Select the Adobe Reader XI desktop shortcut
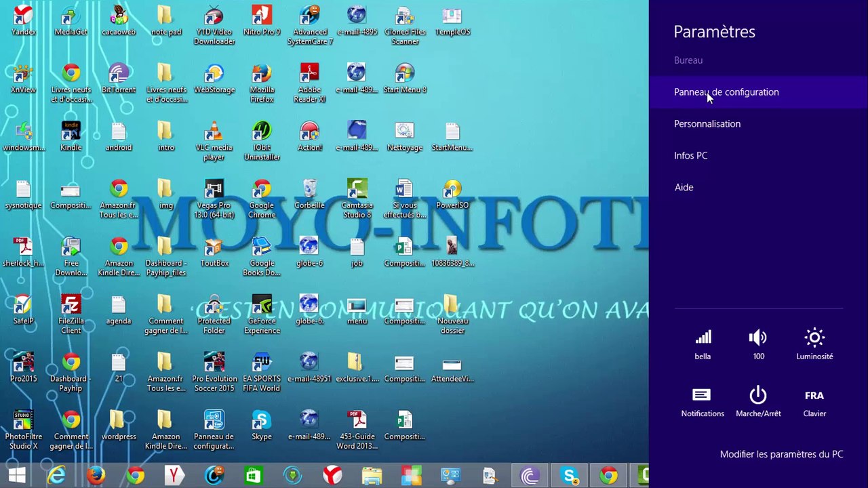Viewport: 868px width, 488px height. tap(309, 83)
